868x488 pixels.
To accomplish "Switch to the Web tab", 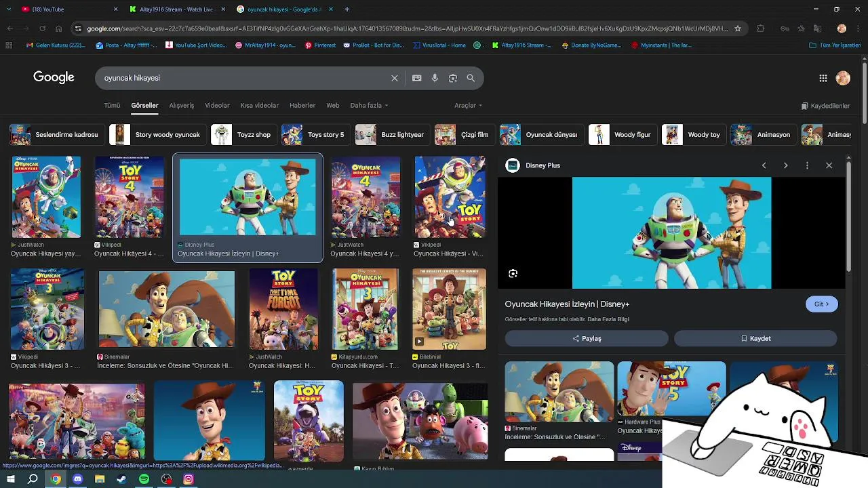I will pyautogui.click(x=332, y=106).
